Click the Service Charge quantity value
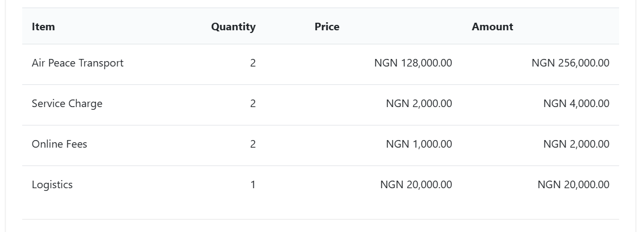The width and height of the screenshot is (644, 232). (253, 104)
